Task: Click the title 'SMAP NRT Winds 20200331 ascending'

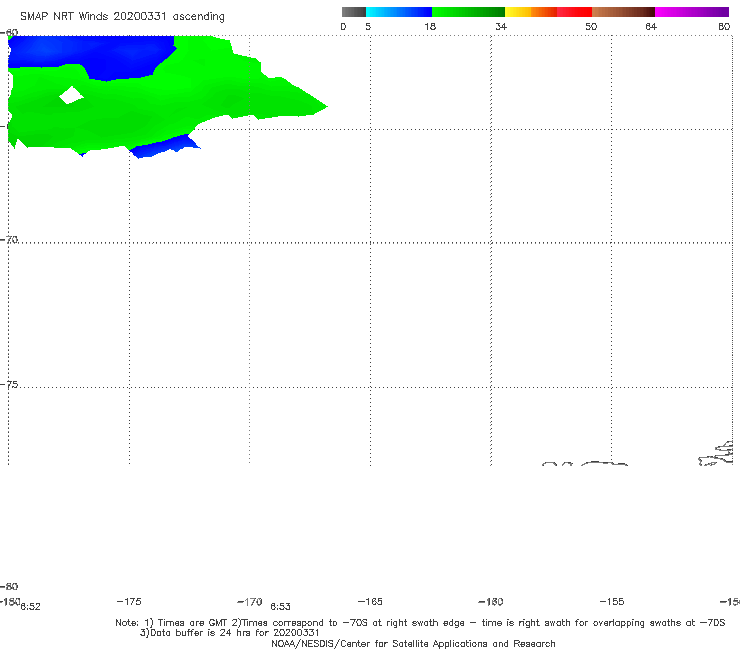Action: (x=122, y=16)
